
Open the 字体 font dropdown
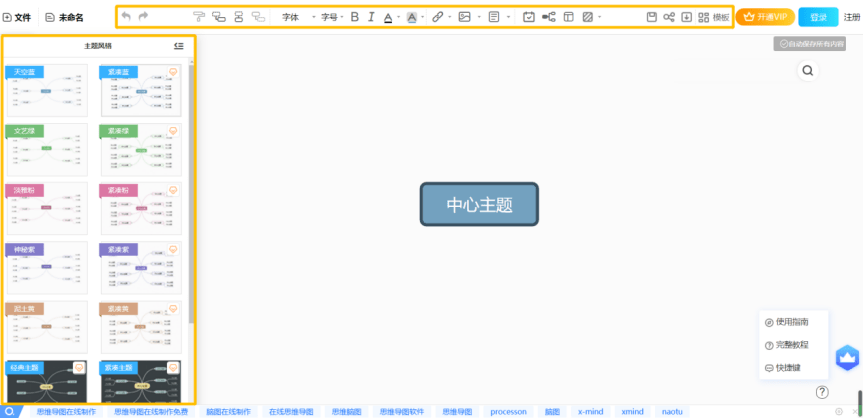[x=299, y=17]
